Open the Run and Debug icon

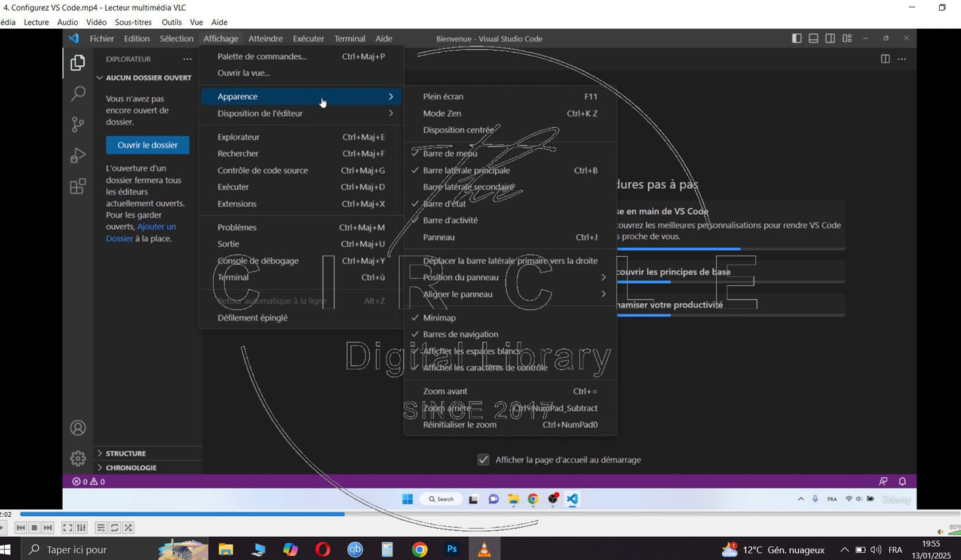pos(77,155)
